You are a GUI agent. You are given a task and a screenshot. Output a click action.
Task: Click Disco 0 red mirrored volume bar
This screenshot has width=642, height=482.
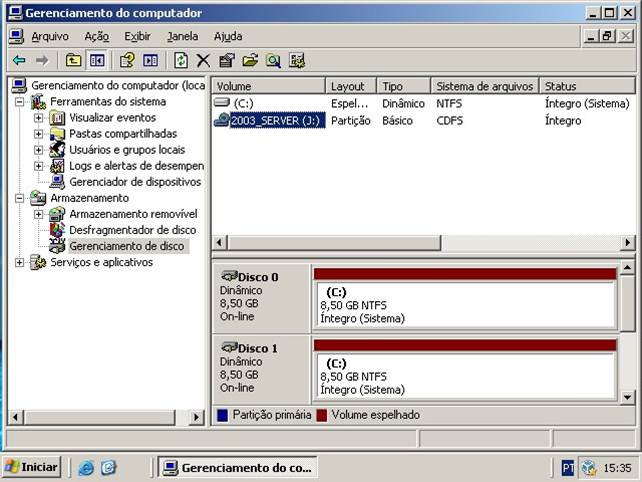[x=465, y=274]
